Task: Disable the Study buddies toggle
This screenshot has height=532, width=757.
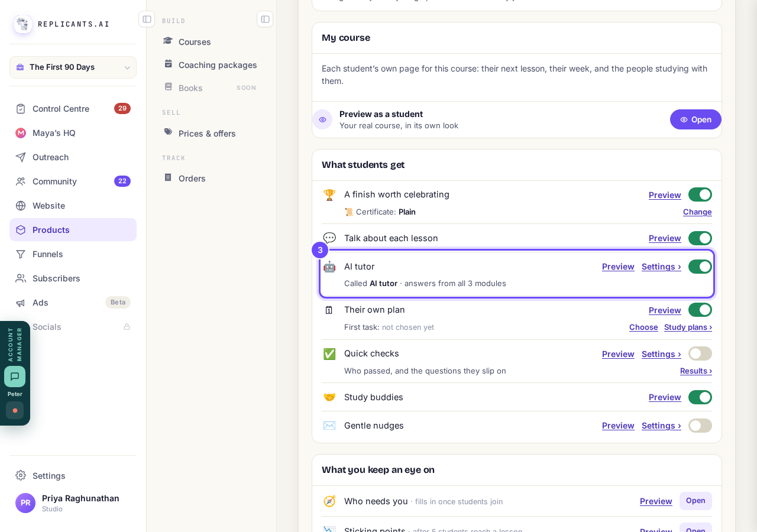Action: click(700, 397)
